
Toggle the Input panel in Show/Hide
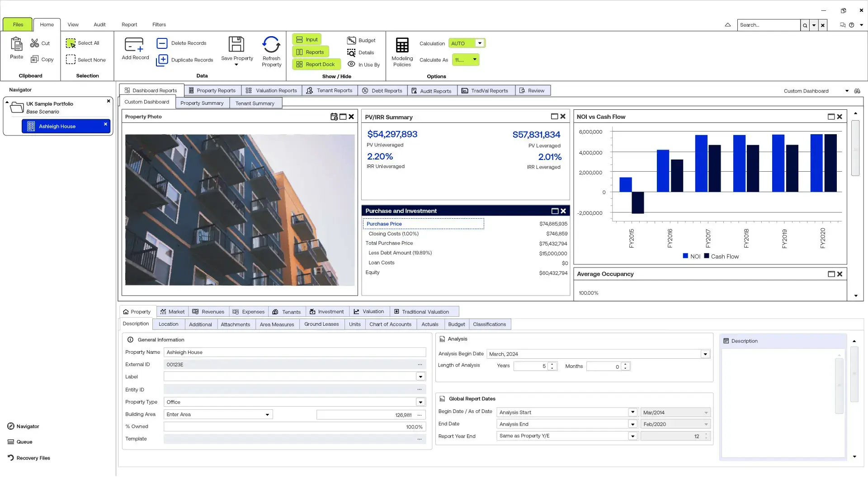click(307, 39)
